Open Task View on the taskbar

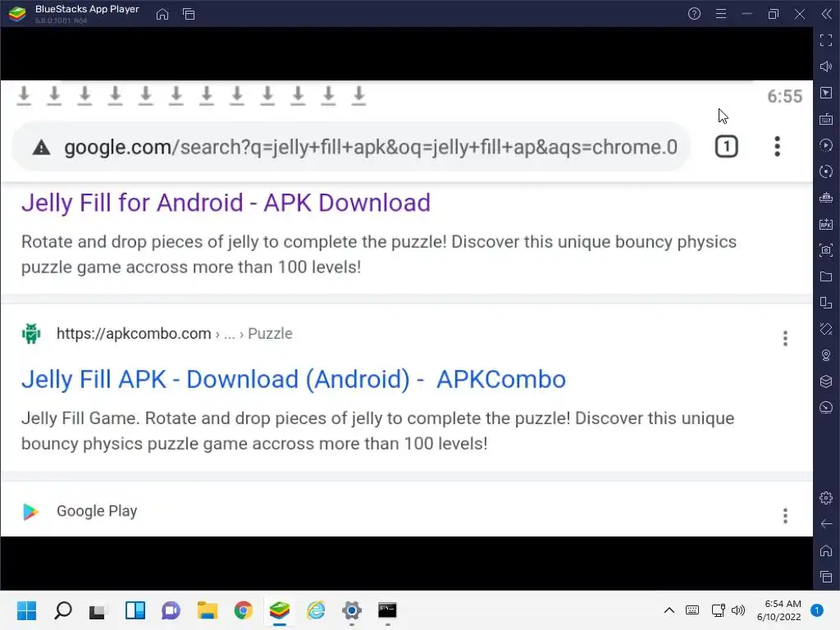pos(97,610)
